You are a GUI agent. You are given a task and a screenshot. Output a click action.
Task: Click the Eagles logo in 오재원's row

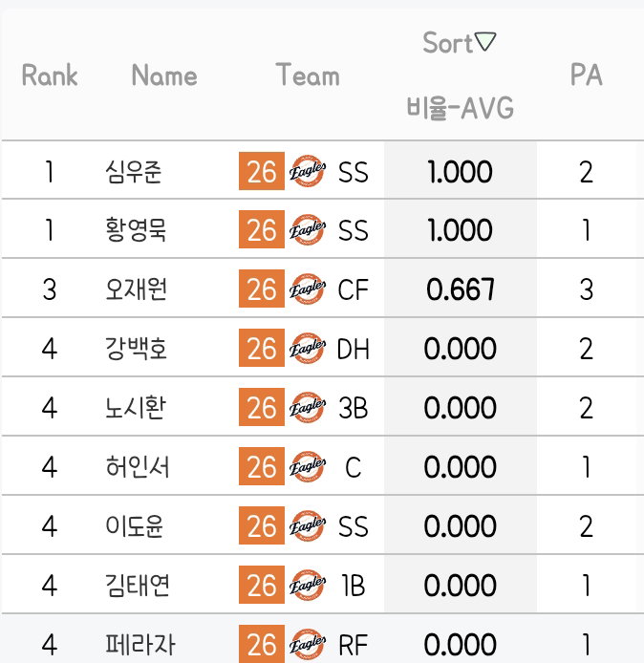click(x=308, y=289)
